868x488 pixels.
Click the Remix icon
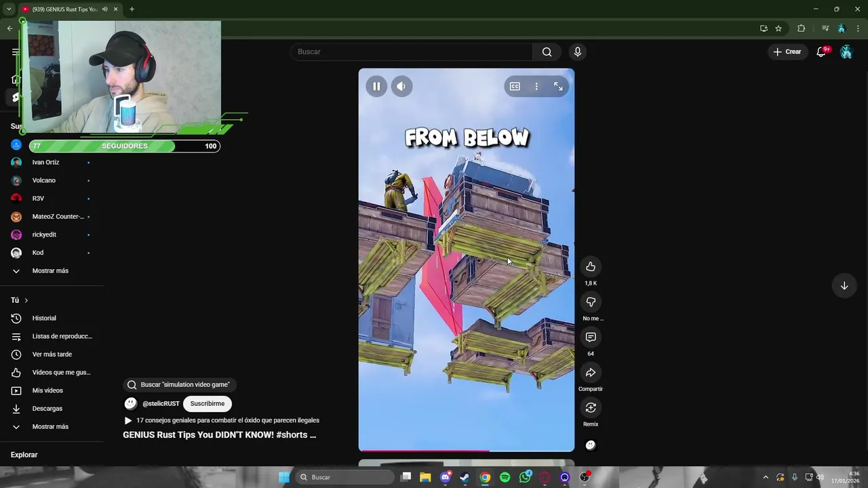[x=591, y=407]
